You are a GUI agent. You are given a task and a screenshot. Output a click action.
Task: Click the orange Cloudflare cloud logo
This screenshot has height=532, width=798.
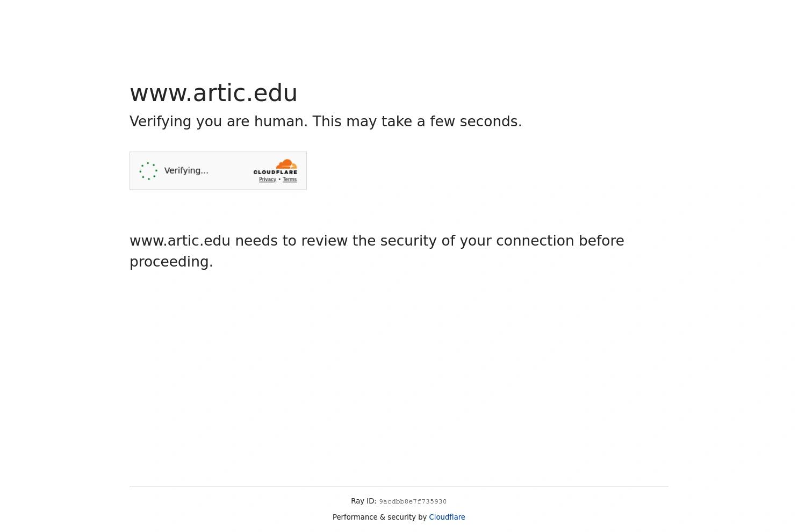pos(286,164)
